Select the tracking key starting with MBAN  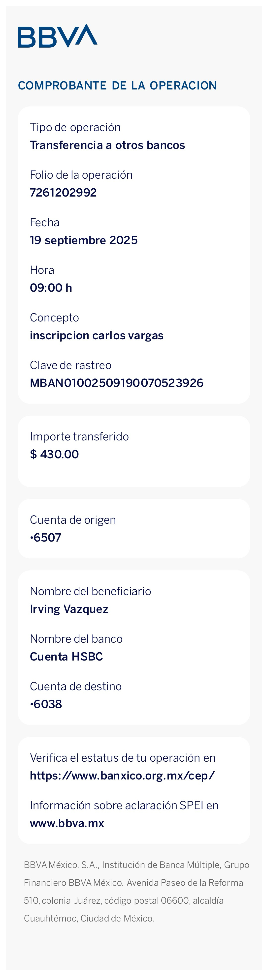tap(117, 383)
